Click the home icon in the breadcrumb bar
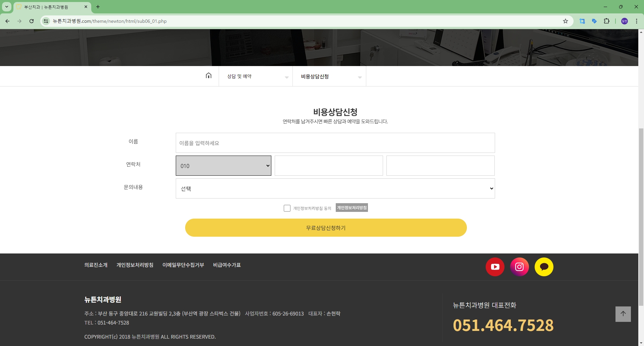The height and width of the screenshot is (346, 644). pos(209,76)
